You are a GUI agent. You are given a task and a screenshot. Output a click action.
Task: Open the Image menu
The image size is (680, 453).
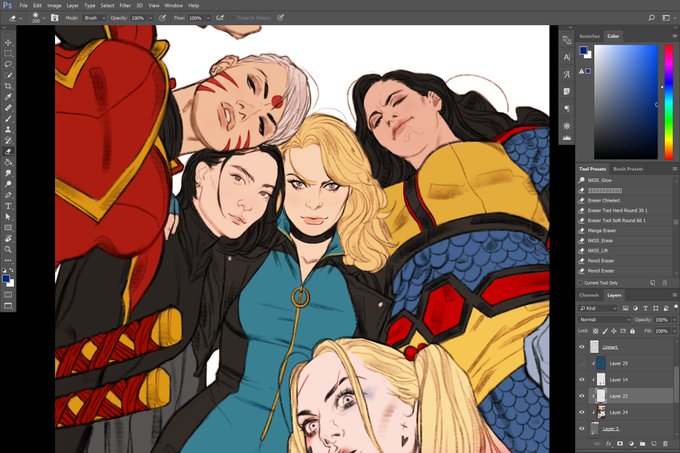(54, 6)
